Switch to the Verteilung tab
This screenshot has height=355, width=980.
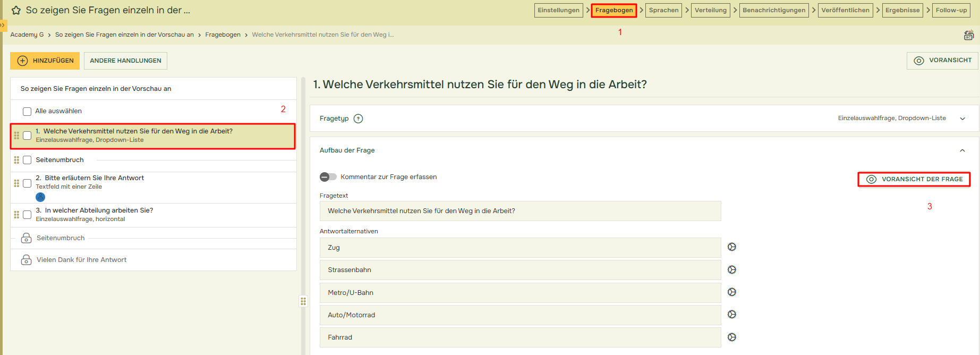pos(710,11)
